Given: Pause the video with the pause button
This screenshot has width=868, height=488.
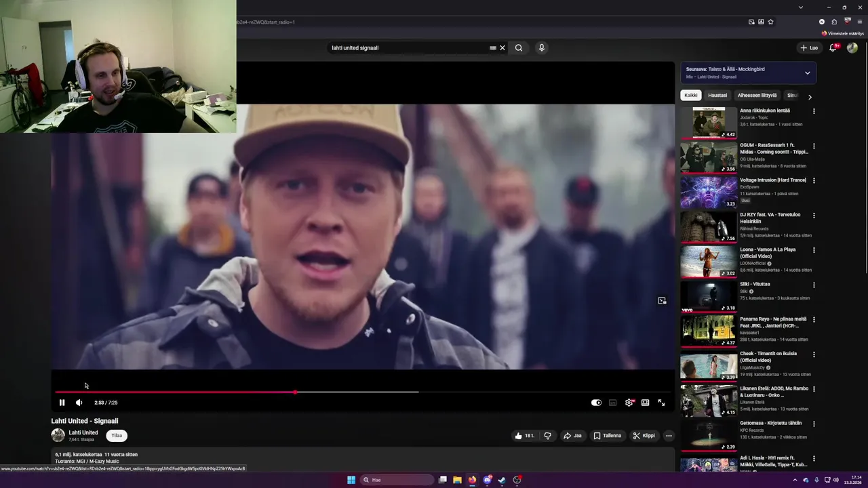Looking at the screenshot, I should coord(62,403).
